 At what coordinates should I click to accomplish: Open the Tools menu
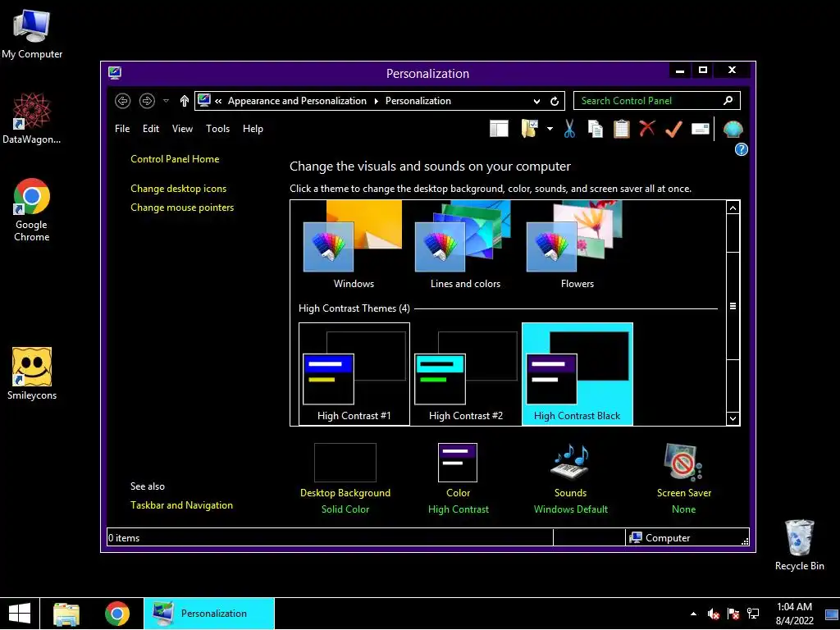coord(217,129)
